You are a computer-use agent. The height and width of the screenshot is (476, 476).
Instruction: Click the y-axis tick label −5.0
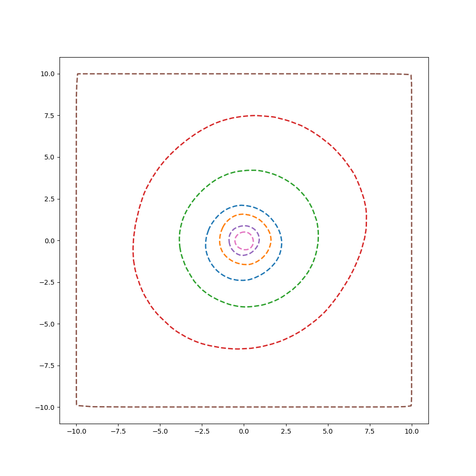47,324
